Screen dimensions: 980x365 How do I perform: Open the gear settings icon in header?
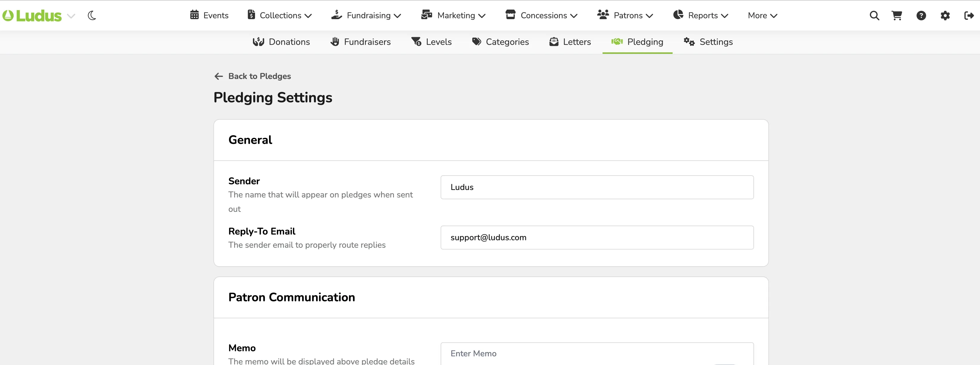pyautogui.click(x=945, y=16)
